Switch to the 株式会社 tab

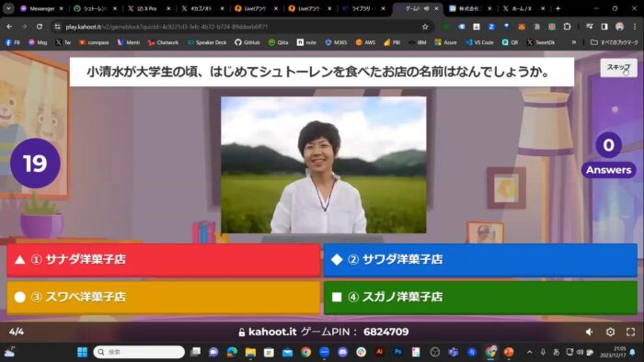tap(471, 8)
